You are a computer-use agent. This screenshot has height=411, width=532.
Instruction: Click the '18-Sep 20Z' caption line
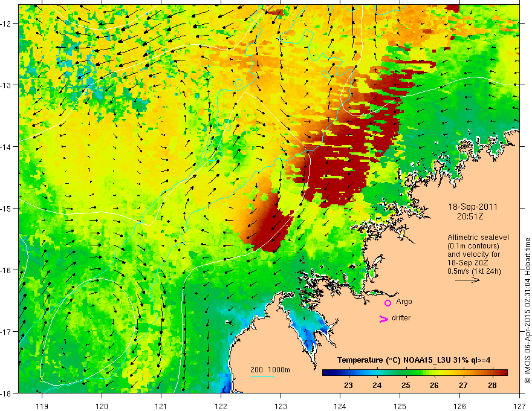click(x=467, y=263)
